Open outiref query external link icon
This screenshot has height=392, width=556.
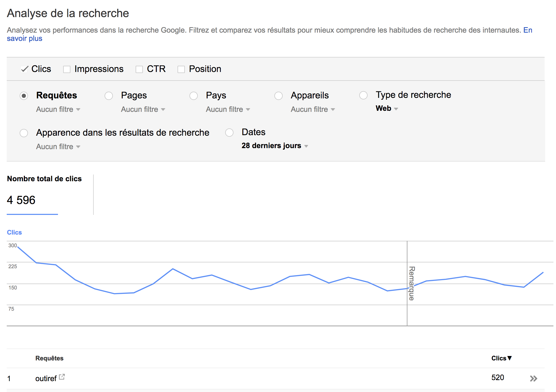[x=62, y=377]
